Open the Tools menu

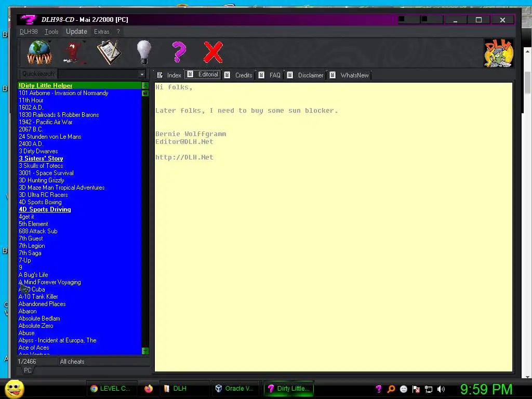[x=51, y=32]
